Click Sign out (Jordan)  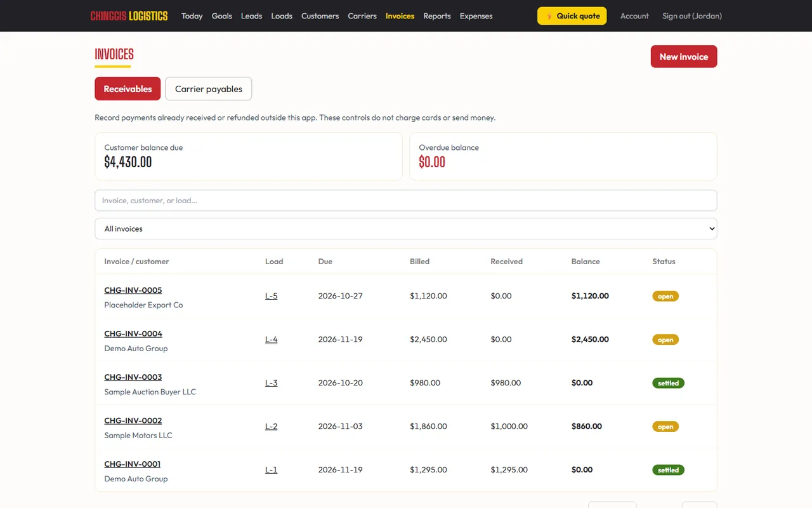click(x=692, y=16)
